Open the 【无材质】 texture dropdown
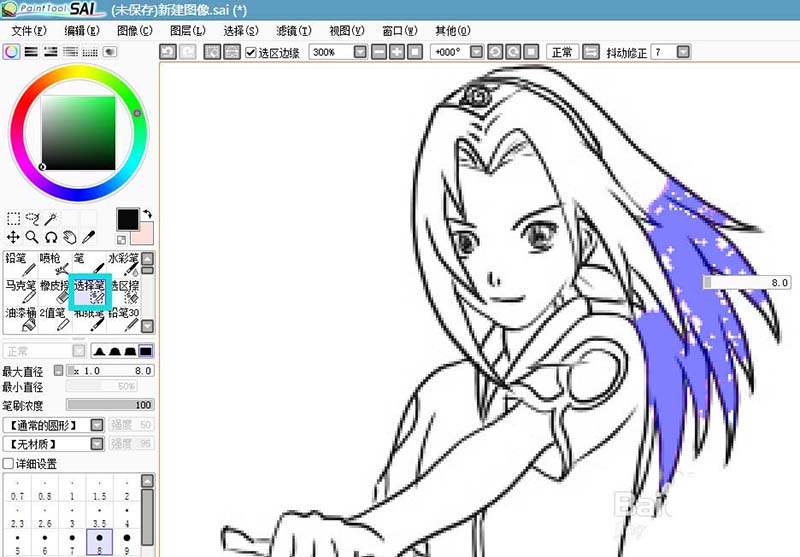Image resolution: width=800 pixels, height=557 pixels. click(x=97, y=444)
